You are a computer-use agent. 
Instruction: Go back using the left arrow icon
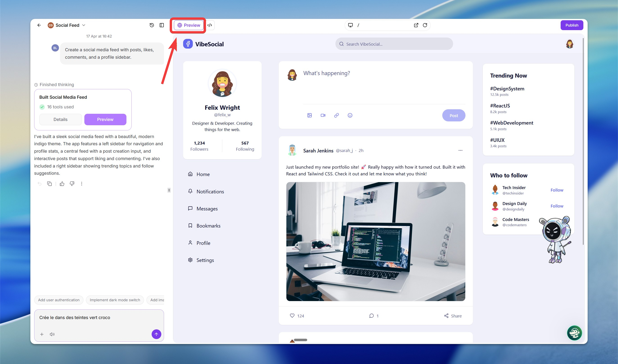click(39, 25)
